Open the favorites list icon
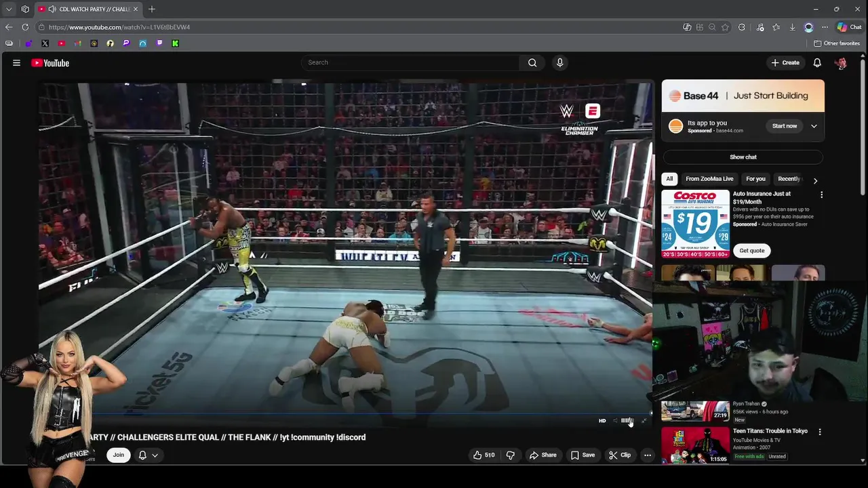868x488 pixels. click(x=776, y=27)
